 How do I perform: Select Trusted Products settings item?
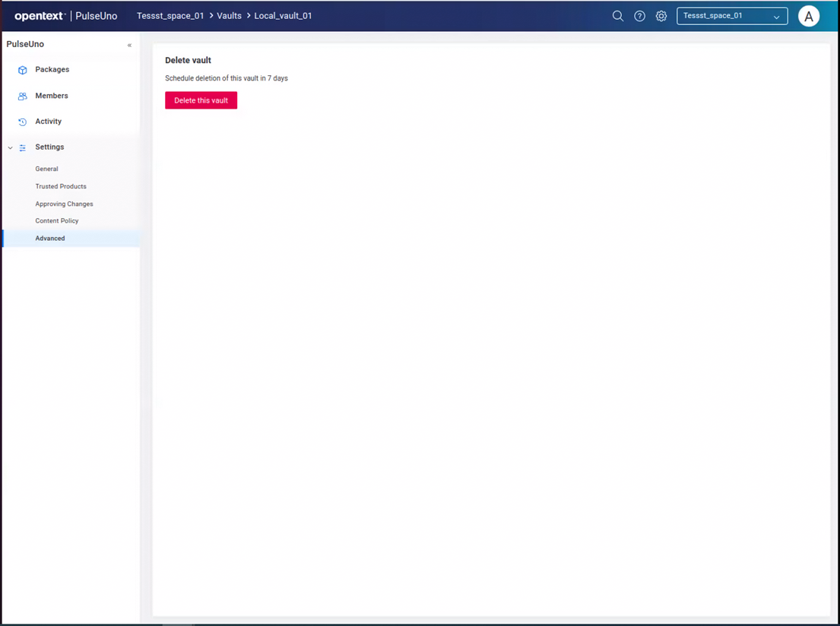(61, 186)
